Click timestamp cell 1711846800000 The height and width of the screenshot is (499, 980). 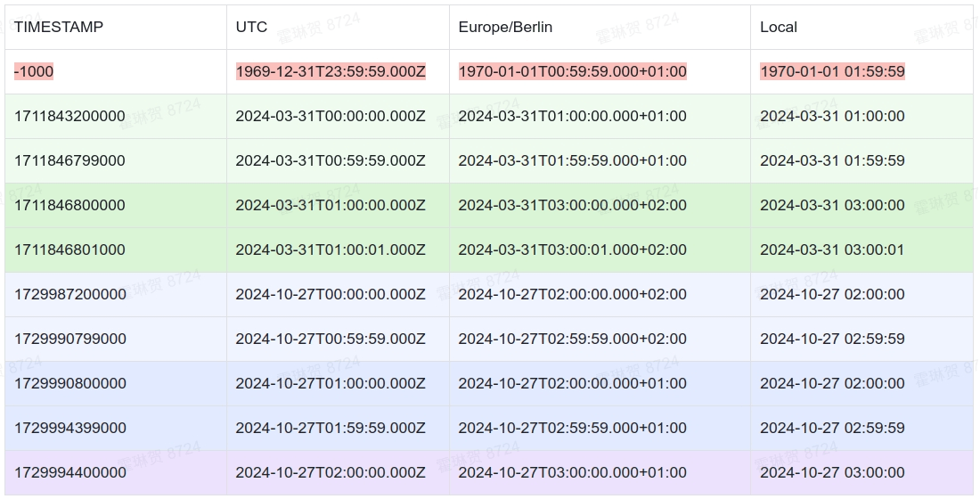point(69,205)
